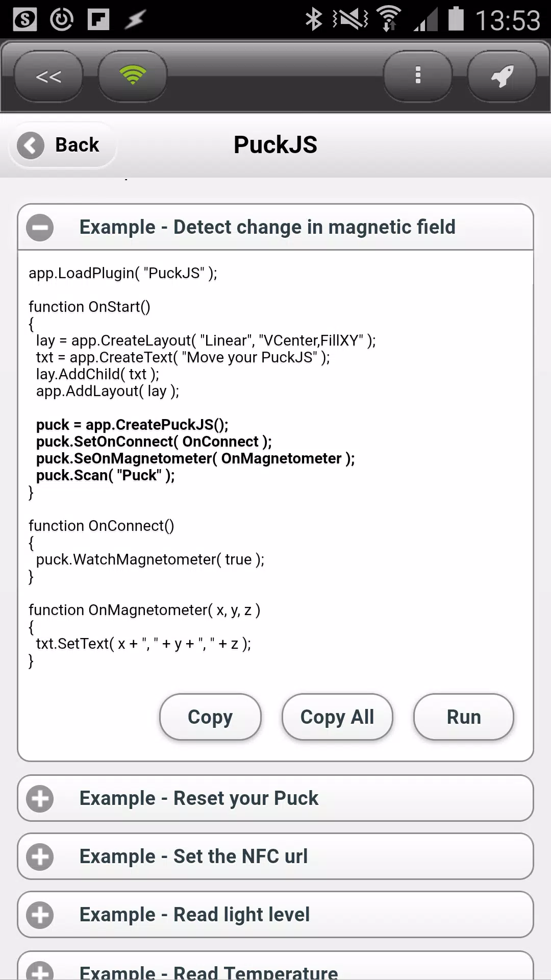The width and height of the screenshot is (551, 980).
Task: Tap the Bluetooth icon in status bar
Action: (x=313, y=20)
